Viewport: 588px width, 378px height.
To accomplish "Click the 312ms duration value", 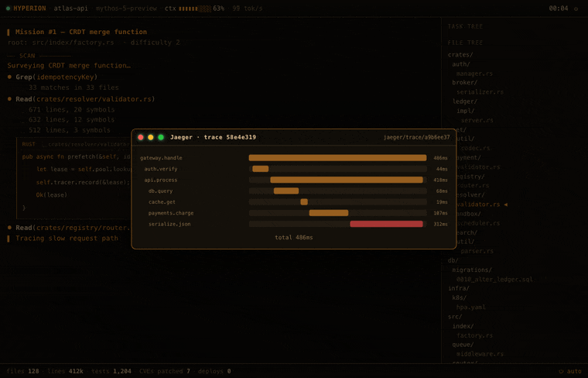I will [441, 224].
